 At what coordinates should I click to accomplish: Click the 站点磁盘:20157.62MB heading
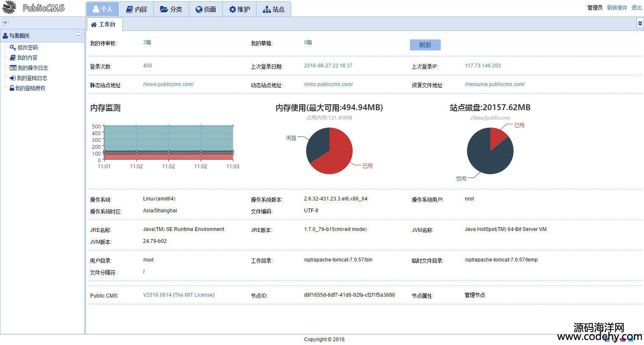point(490,108)
